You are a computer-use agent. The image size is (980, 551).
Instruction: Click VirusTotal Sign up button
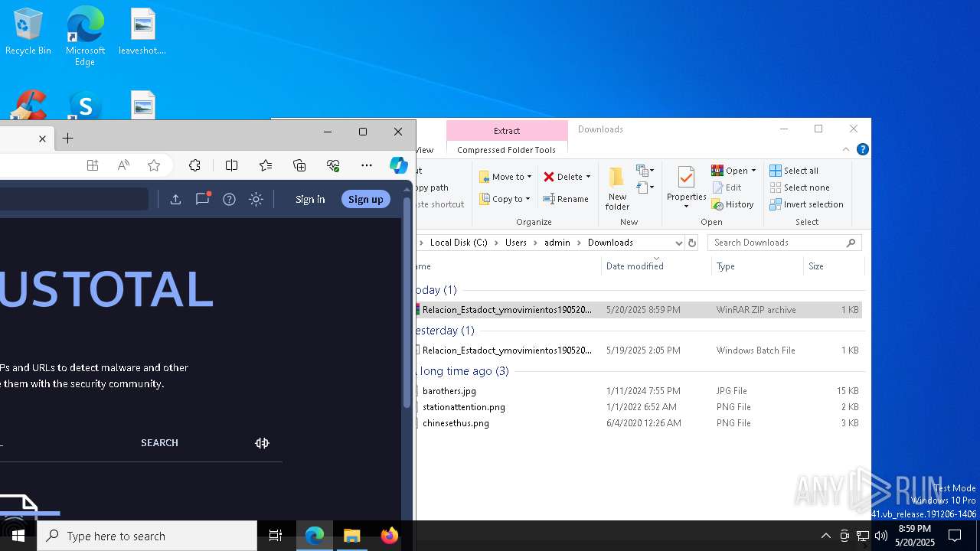[x=366, y=199]
